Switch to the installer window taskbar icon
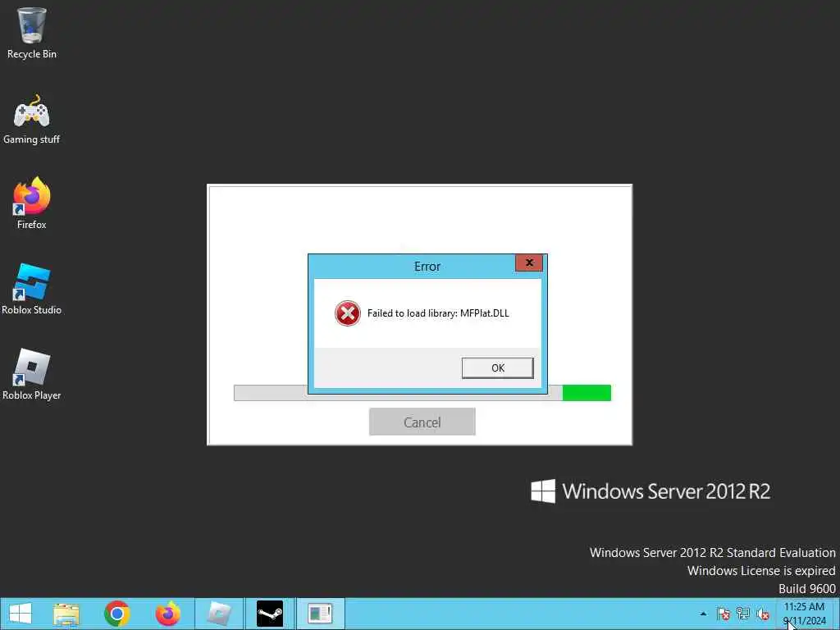Screen dimensions: 840x630 point(321,614)
